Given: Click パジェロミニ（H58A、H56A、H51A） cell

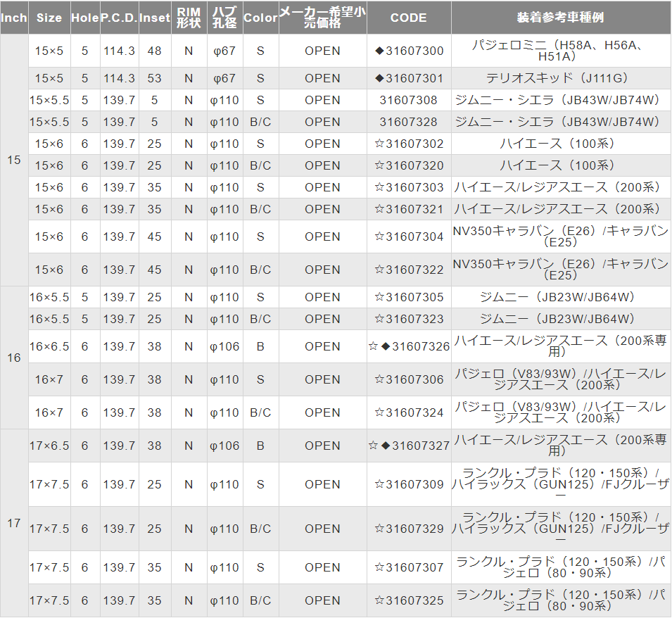Looking at the screenshot, I should (x=561, y=51).
